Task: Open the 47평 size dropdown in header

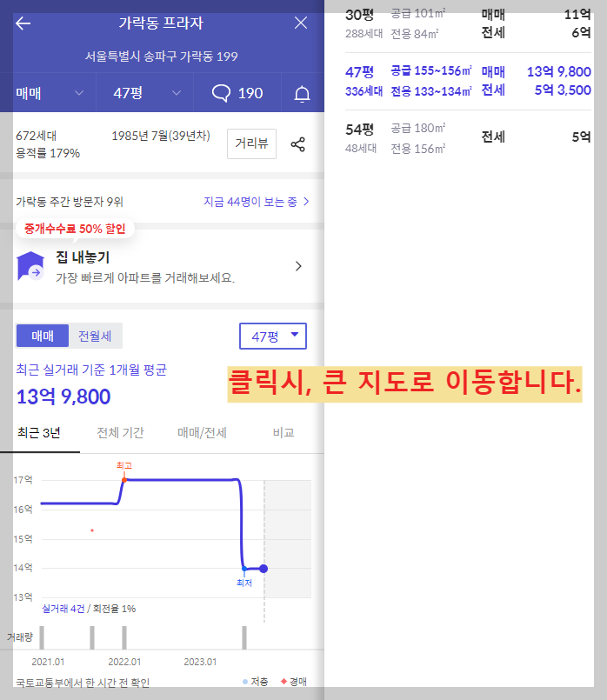Action: pos(146,93)
